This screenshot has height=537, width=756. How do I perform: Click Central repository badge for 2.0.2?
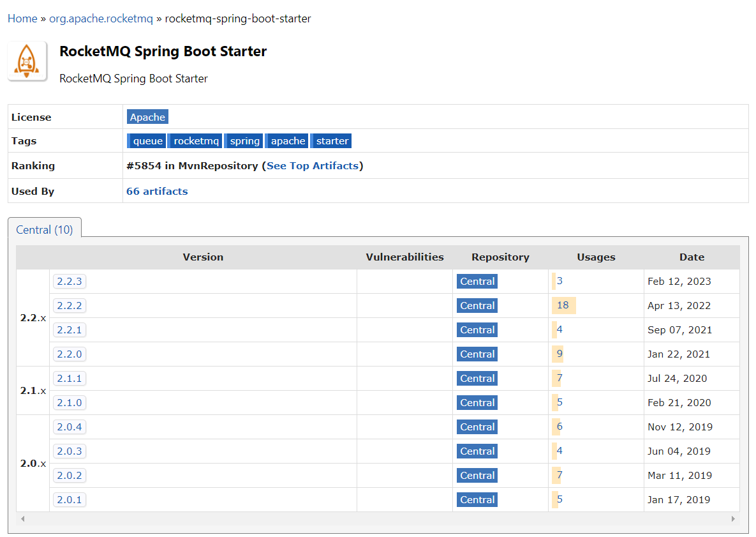[477, 475]
